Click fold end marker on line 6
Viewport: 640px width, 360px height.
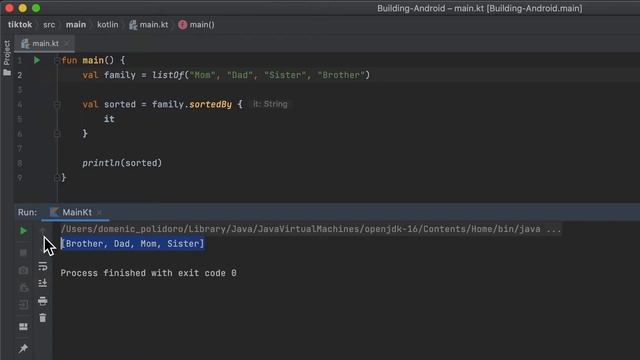pyautogui.click(x=57, y=134)
